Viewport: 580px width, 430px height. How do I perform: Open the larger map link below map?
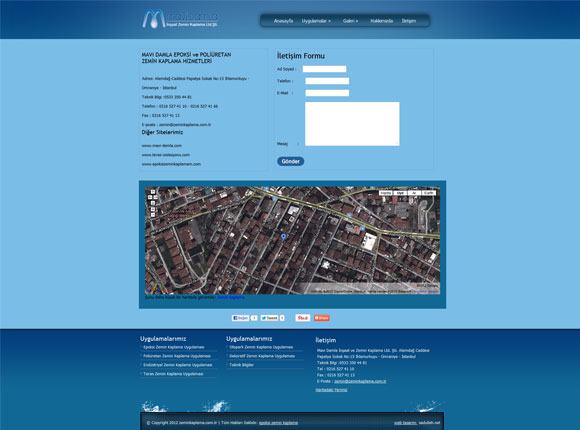tap(231, 297)
